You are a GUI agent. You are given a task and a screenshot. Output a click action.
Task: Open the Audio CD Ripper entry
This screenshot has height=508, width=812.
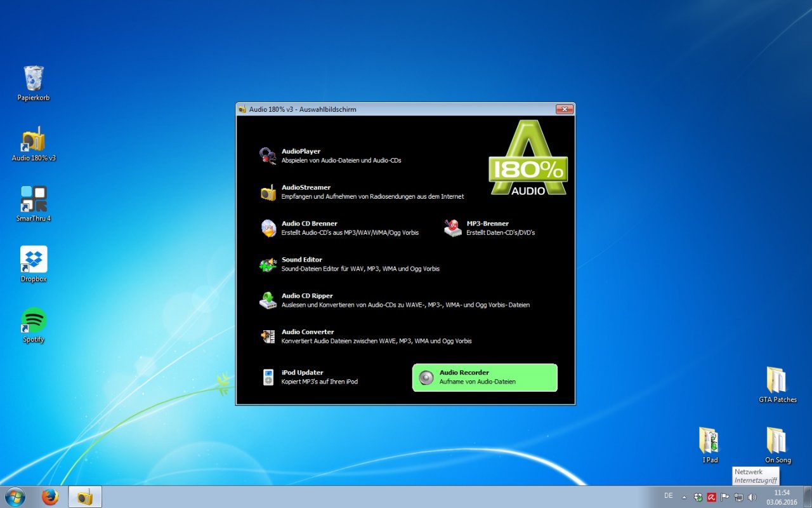pyautogui.click(x=395, y=300)
